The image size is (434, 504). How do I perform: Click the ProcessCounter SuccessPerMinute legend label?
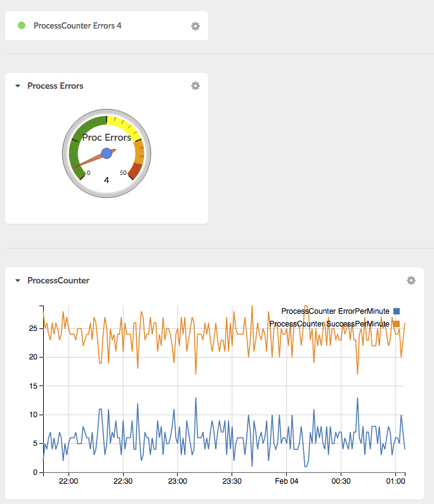(329, 324)
